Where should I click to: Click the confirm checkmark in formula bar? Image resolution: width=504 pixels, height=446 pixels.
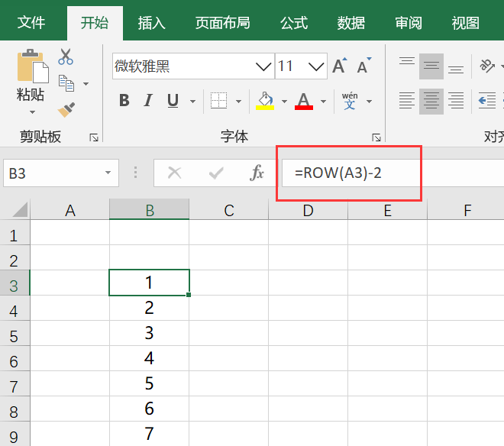pos(216,173)
